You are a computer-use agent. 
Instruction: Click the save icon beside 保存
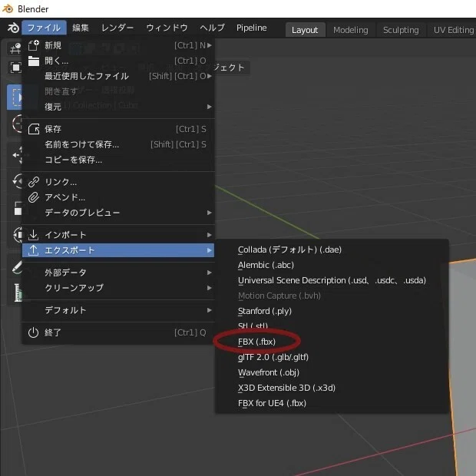click(33, 129)
